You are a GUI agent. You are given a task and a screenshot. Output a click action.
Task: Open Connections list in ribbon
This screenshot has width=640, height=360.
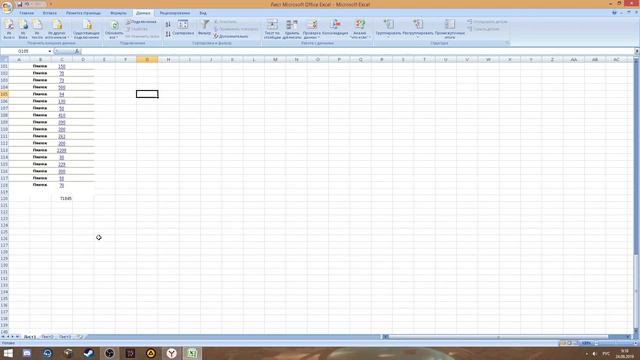[141, 22]
